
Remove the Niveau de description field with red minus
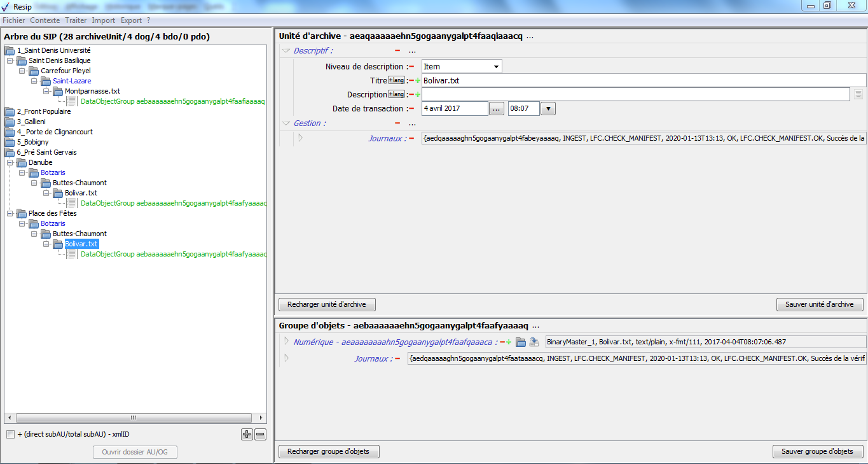(411, 66)
